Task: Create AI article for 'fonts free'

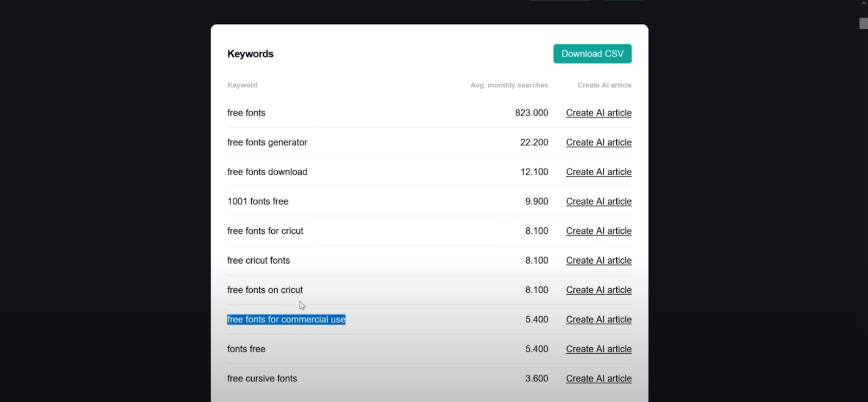Action: click(598, 349)
